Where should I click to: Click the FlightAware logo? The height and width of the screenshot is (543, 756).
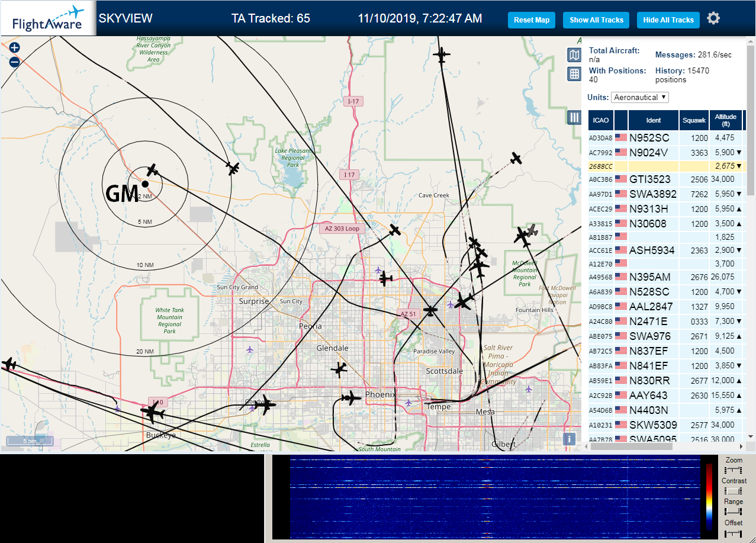(x=48, y=19)
